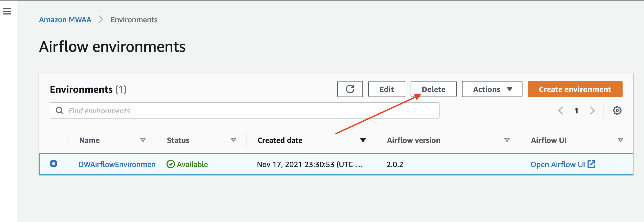Go to previous page arrow
644x222 pixels.
click(x=561, y=110)
